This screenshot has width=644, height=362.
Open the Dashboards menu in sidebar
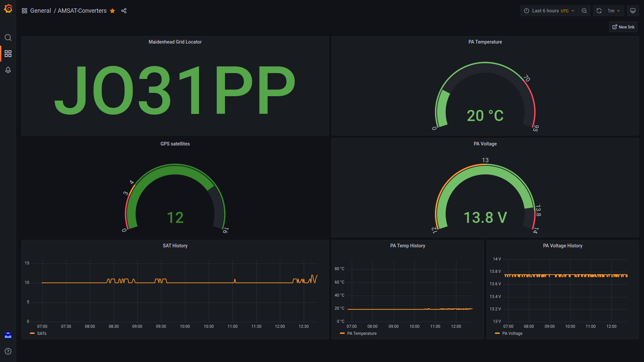pos(8,54)
